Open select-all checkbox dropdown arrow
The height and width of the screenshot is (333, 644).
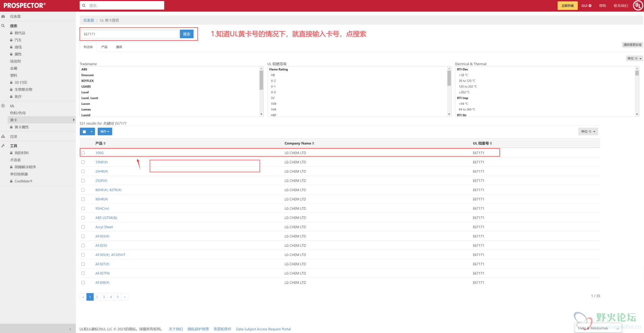(x=91, y=131)
